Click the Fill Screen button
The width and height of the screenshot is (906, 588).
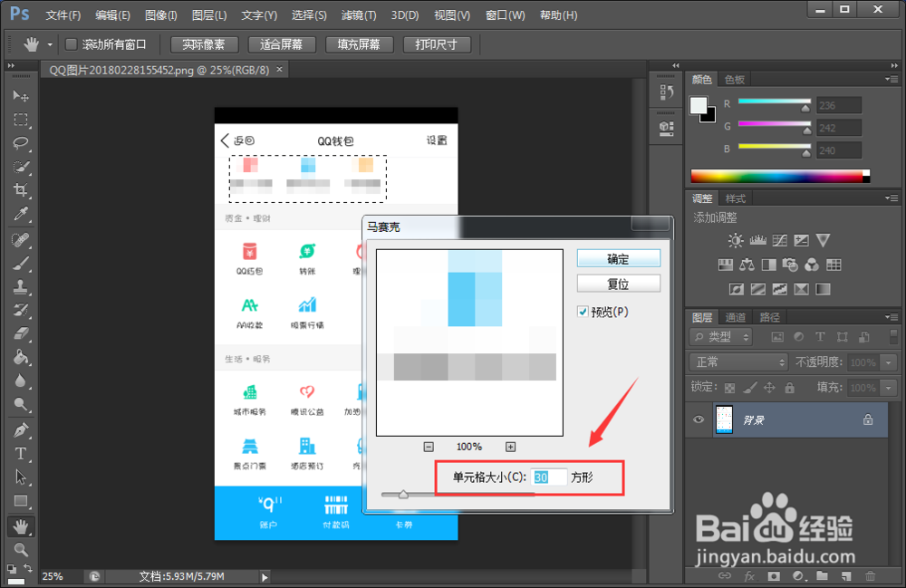tap(360, 44)
